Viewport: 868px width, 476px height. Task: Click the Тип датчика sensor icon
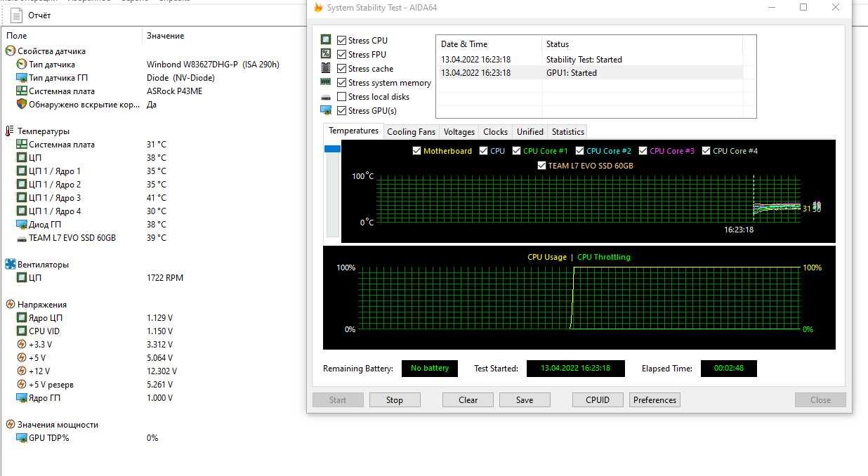22,65
